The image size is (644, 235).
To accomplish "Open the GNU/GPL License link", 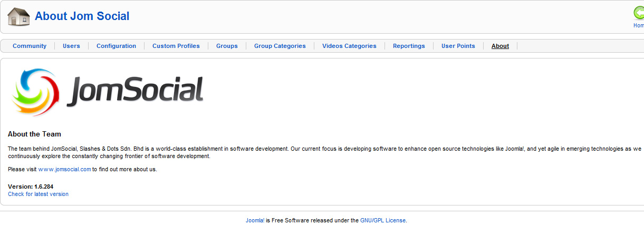I will (x=383, y=220).
